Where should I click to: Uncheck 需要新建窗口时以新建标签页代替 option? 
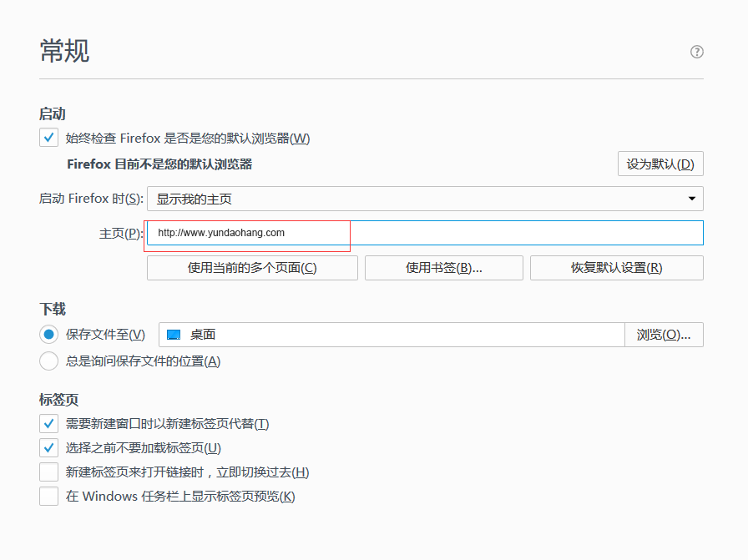[48, 424]
